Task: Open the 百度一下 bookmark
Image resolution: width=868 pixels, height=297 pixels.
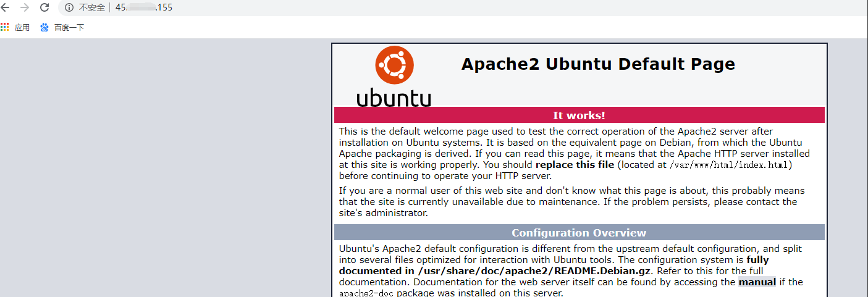Action: 69,27
